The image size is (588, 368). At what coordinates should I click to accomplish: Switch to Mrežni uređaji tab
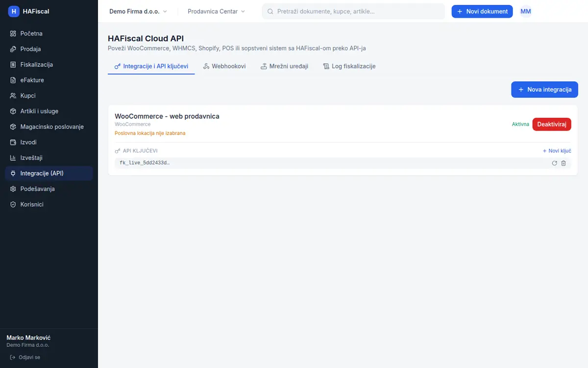tap(284, 66)
